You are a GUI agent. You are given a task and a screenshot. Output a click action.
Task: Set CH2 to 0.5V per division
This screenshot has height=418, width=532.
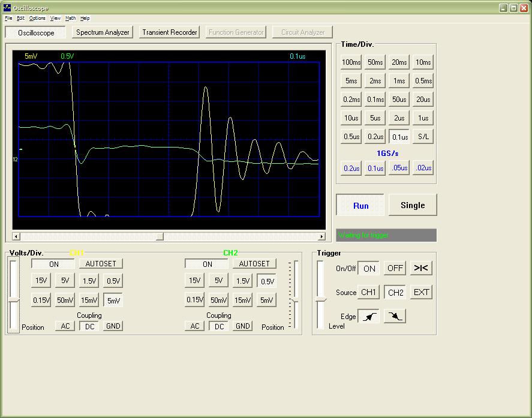coord(267,281)
